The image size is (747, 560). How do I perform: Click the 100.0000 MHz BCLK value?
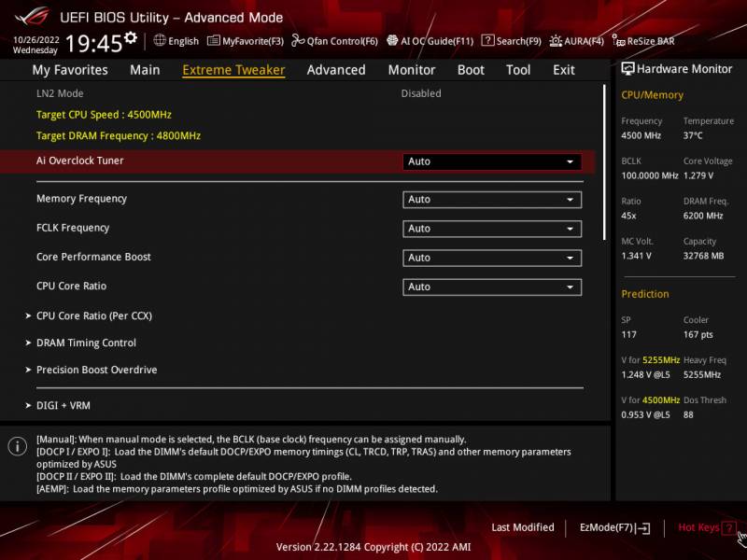(x=649, y=175)
